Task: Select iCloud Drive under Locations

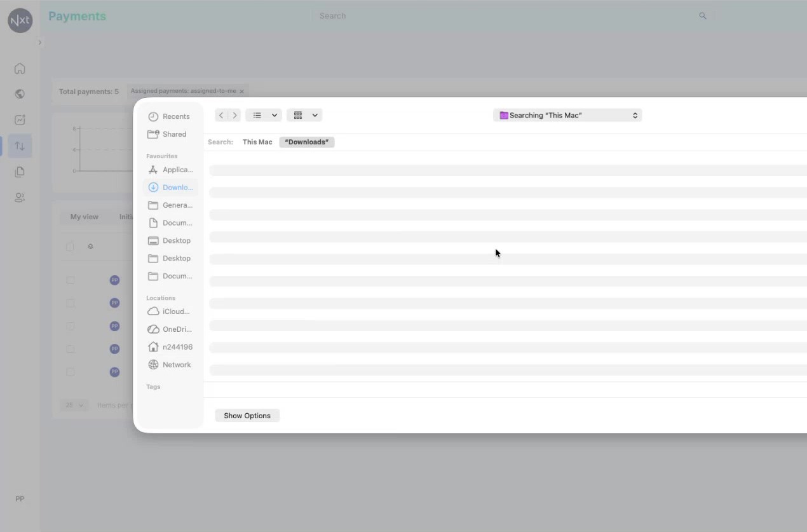Action: pos(170,311)
